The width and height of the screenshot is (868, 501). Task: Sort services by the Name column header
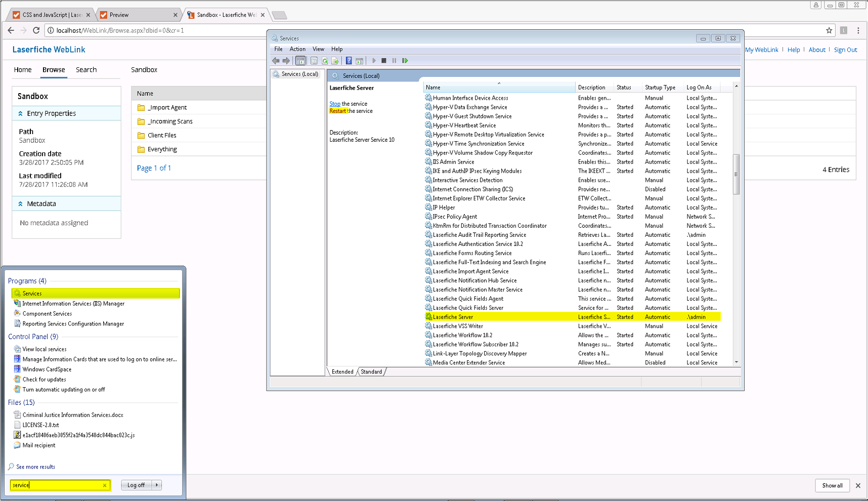pos(499,88)
